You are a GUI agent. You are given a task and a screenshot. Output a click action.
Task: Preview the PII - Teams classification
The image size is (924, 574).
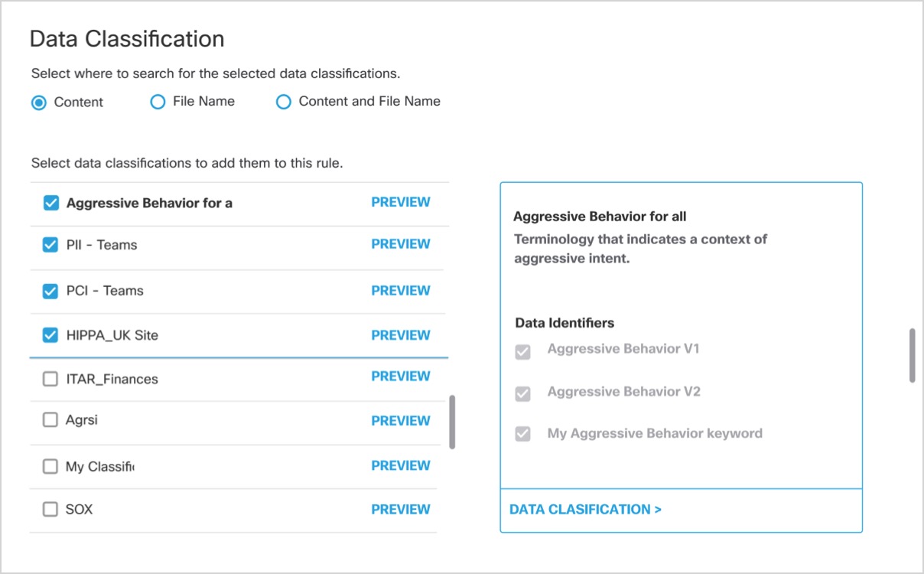(x=401, y=244)
